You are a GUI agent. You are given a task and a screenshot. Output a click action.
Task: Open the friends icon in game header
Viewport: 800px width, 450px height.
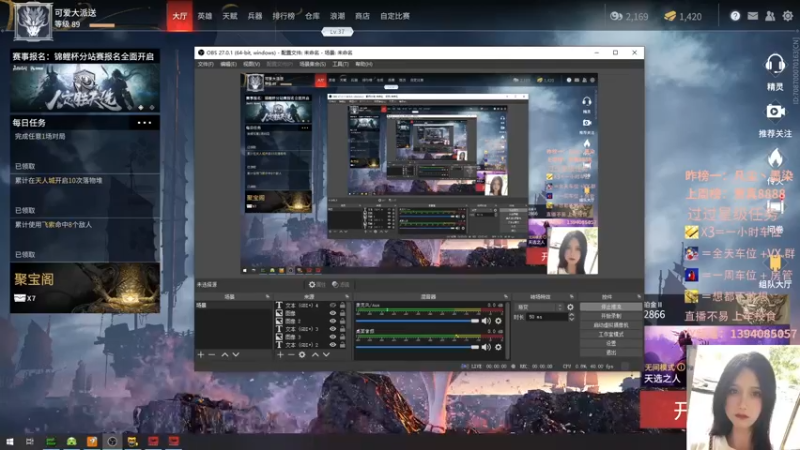coord(770,16)
